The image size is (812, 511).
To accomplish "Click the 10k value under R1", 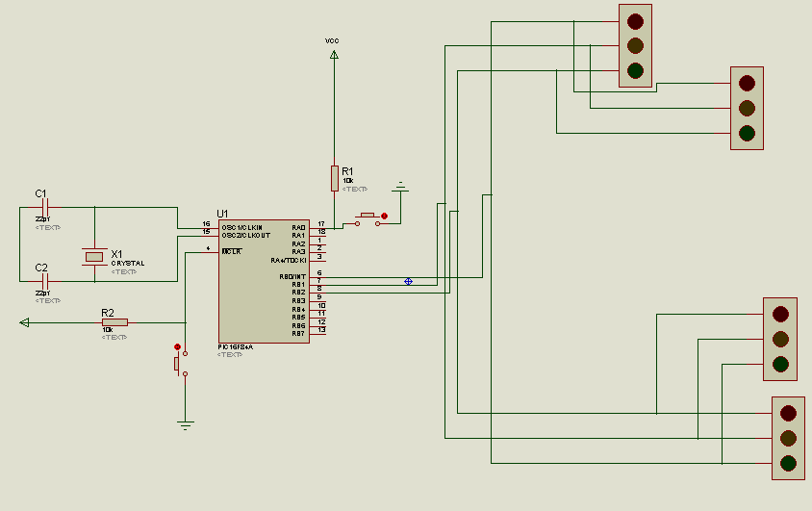I will [x=348, y=181].
